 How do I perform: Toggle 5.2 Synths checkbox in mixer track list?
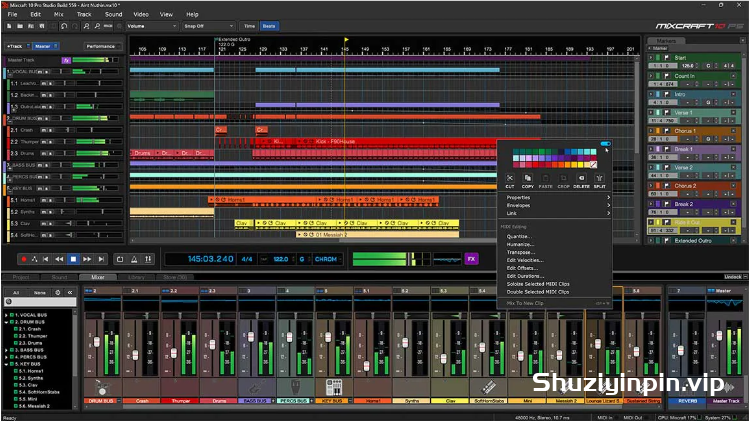pos(16,378)
